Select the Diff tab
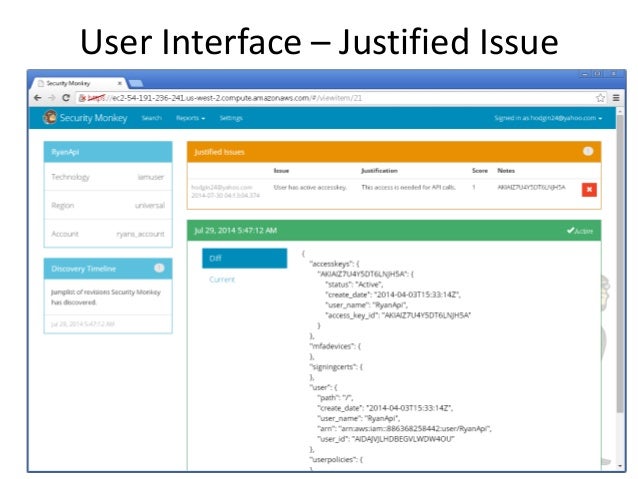Viewport: 638px width, 479px height. coord(245,258)
